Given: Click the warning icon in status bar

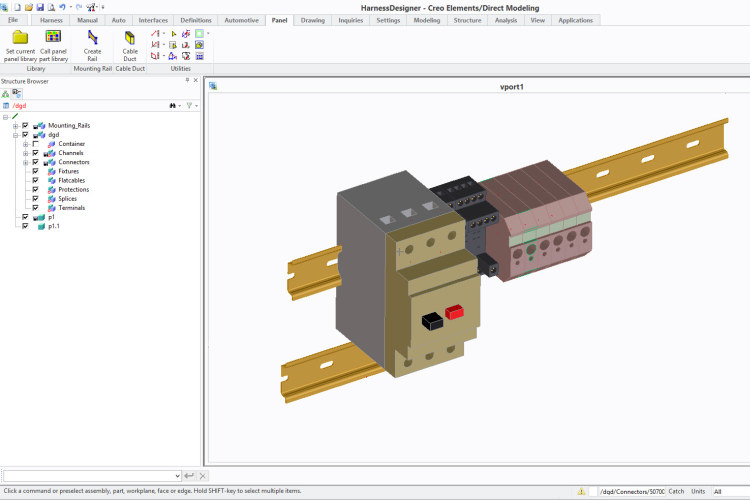Looking at the screenshot, I should [x=580, y=491].
